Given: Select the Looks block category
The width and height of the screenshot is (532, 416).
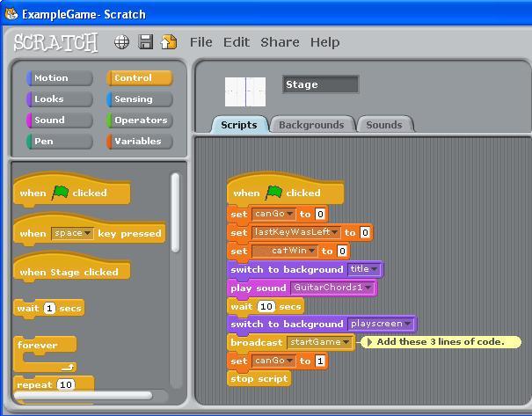Looking at the screenshot, I should pos(60,99).
